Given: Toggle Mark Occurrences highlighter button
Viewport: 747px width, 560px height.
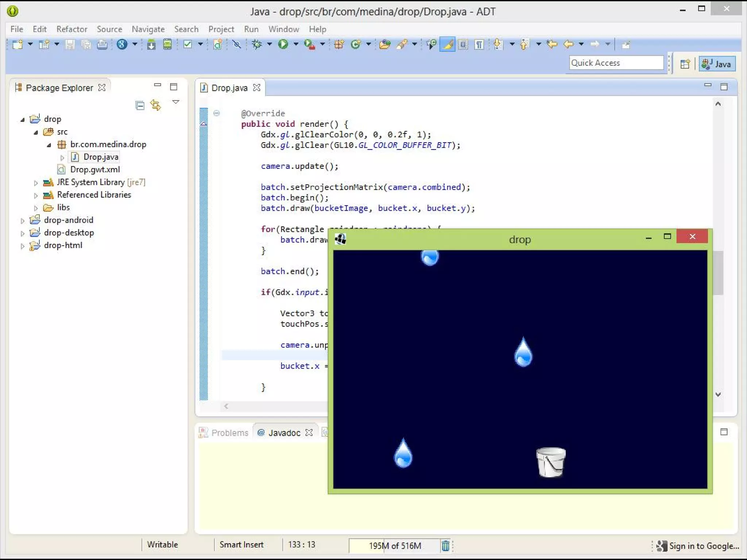Looking at the screenshot, I should [448, 44].
